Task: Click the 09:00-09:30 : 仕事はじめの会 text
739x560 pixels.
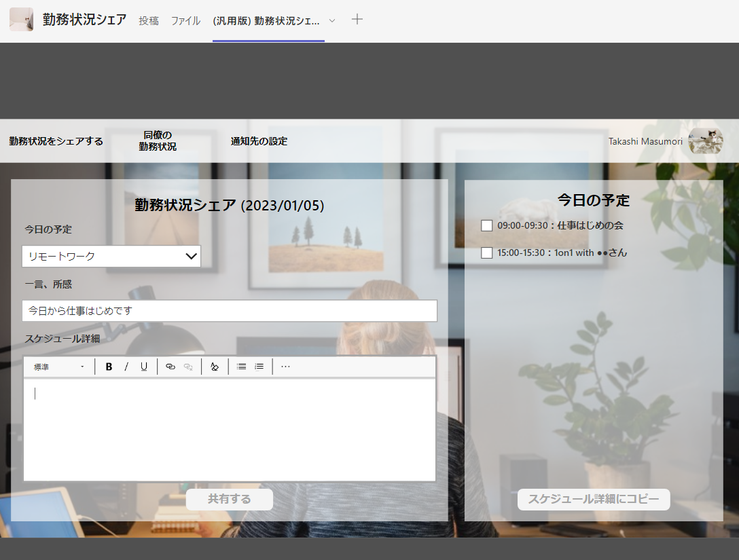Action: pyautogui.click(x=560, y=225)
